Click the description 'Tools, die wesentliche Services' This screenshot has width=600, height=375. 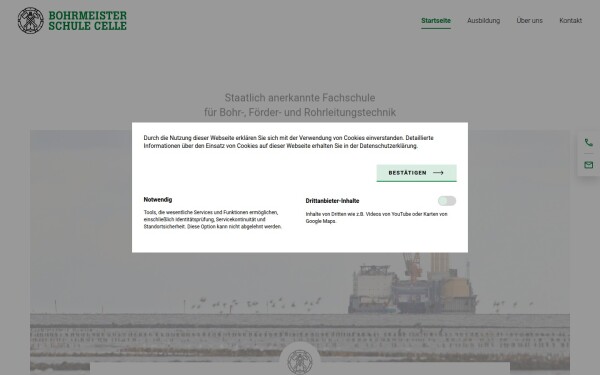coord(213,220)
